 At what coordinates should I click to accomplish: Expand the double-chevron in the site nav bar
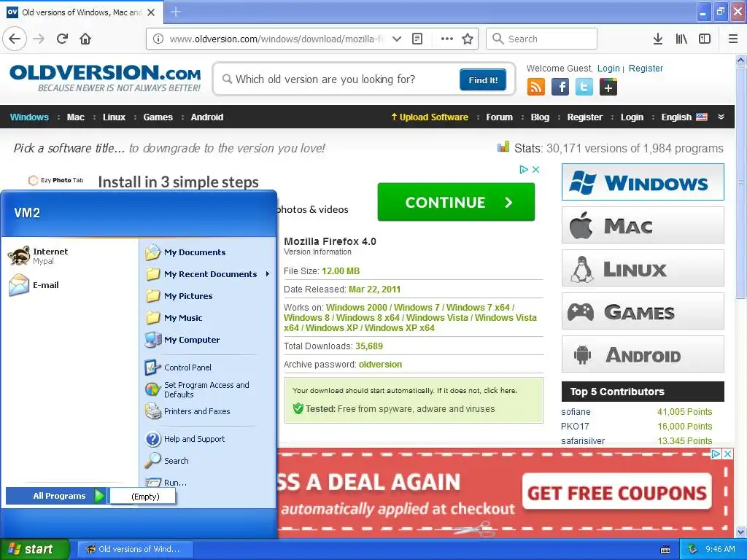(721, 117)
